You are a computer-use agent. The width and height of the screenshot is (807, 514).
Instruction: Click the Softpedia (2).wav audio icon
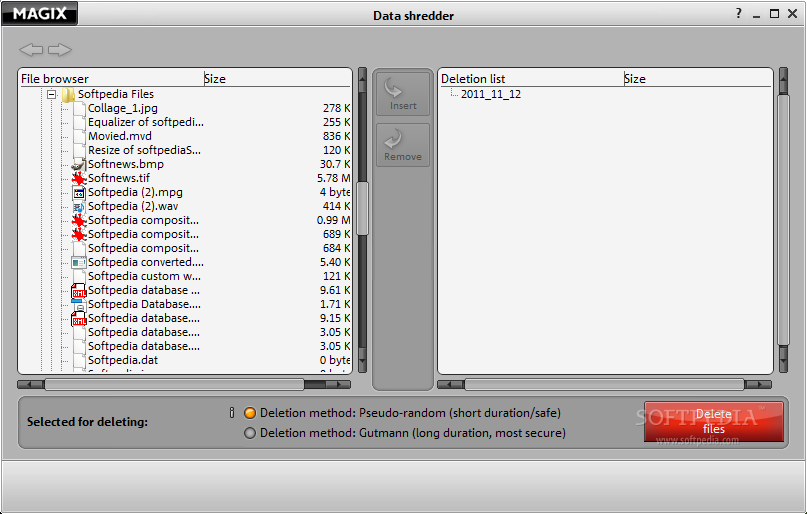(79, 206)
